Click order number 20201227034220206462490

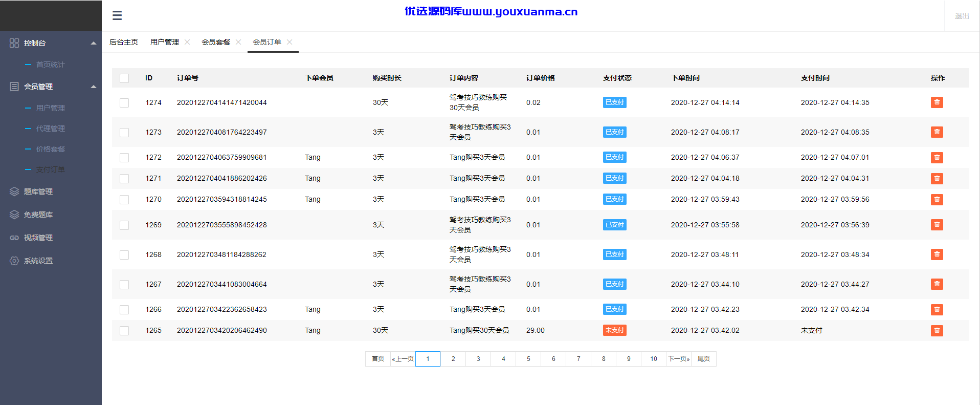[222, 330]
